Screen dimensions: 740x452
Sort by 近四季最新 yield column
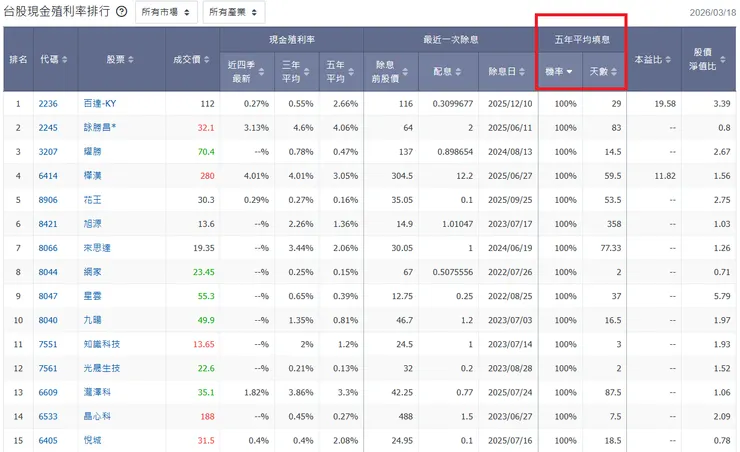(x=246, y=72)
